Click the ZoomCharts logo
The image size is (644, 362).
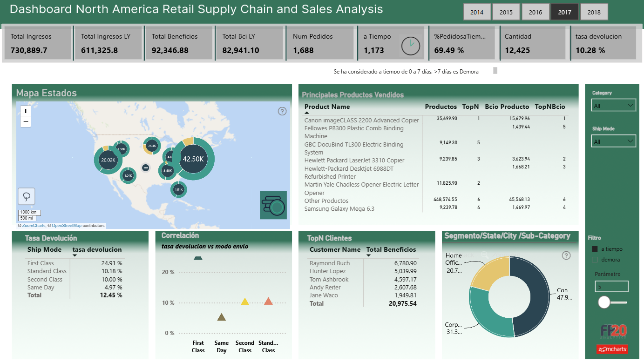click(x=612, y=349)
